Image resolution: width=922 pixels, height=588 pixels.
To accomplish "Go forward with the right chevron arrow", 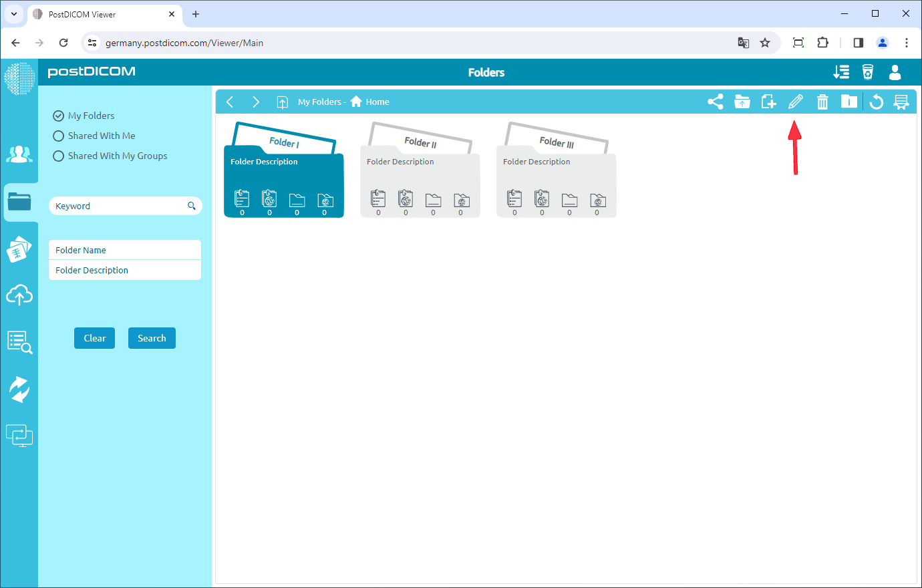I will click(x=255, y=102).
